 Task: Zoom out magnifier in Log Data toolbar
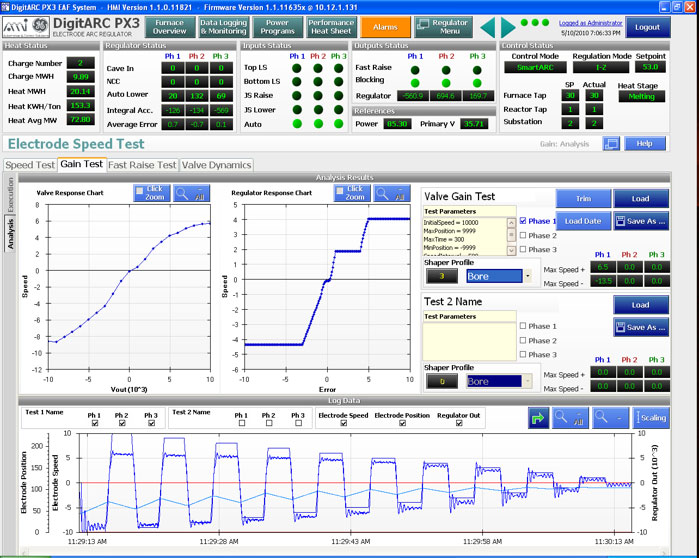point(610,418)
